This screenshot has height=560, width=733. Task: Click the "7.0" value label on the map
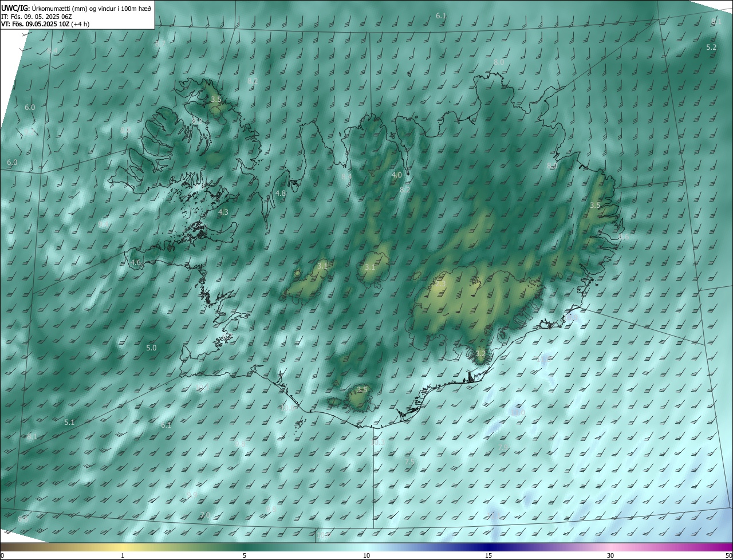205,515
